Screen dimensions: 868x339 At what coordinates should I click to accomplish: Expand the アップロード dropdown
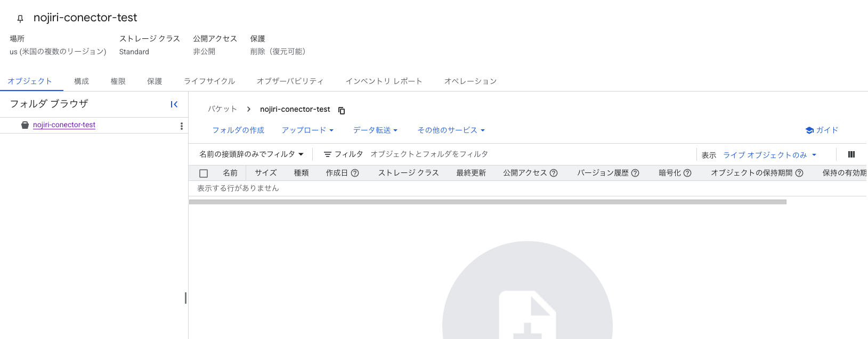(x=307, y=130)
